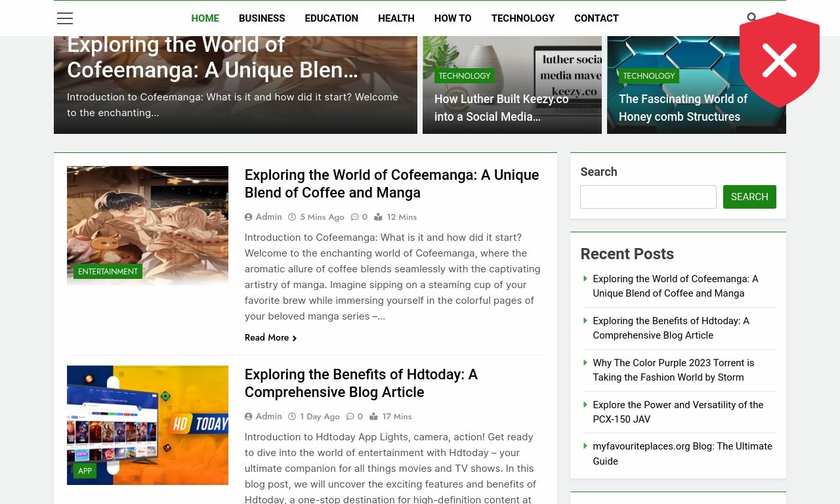Open recent post Benefits of Hdtoday
Viewport: 840px width, 504px height.
(x=671, y=328)
